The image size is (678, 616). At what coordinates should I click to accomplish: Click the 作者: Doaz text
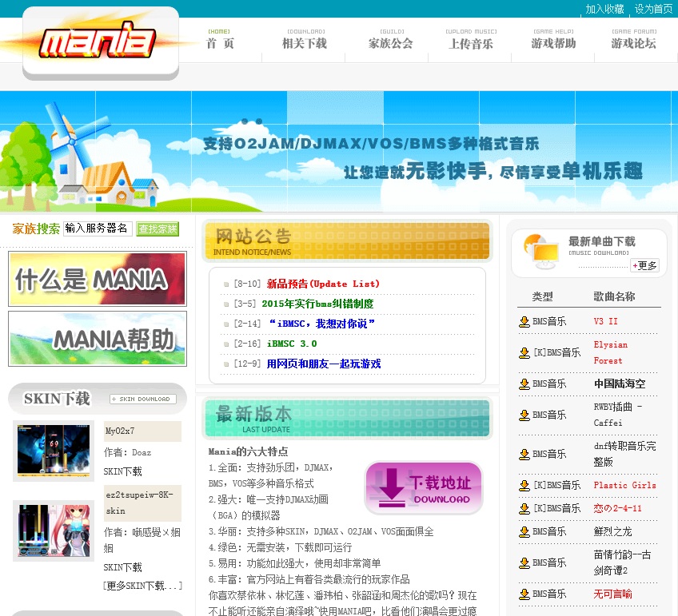[128, 452]
